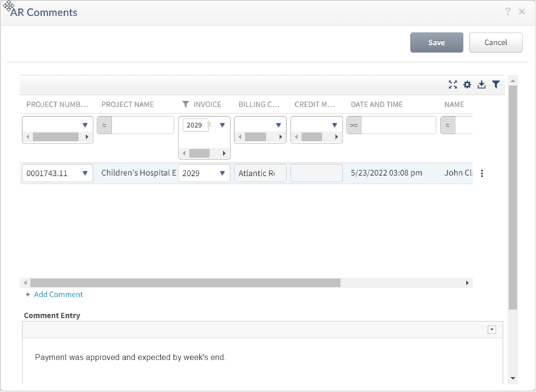This screenshot has height=392, width=536.
Task: Change Name filter operator symbol
Action: pos(448,125)
